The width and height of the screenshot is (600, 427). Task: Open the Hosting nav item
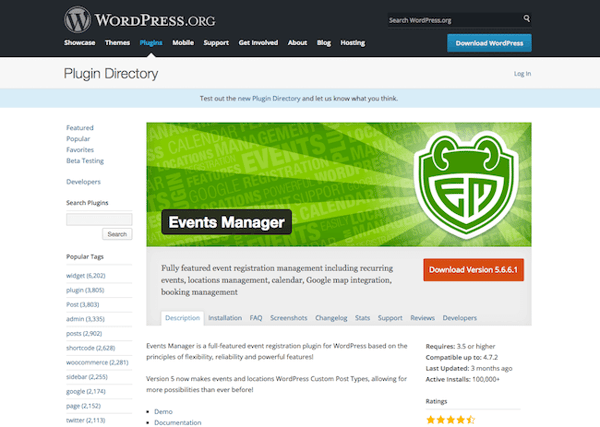pyautogui.click(x=353, y=42)
